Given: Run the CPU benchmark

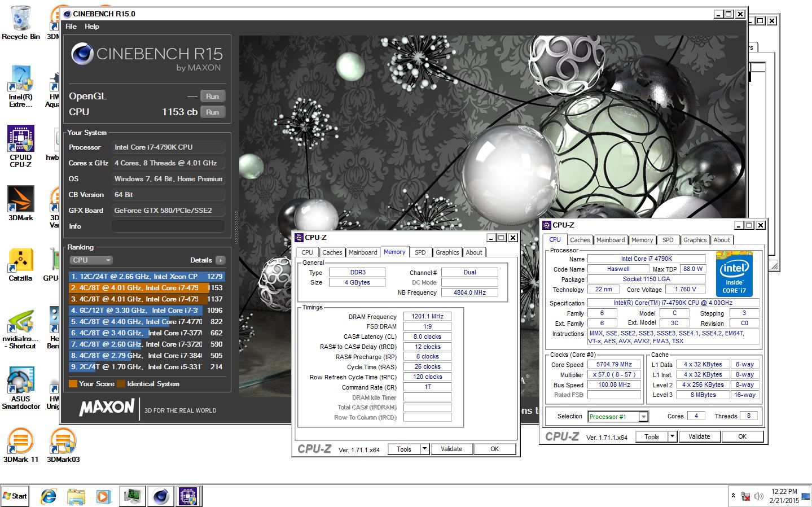Looking at the screenshot, I should 212,112.
